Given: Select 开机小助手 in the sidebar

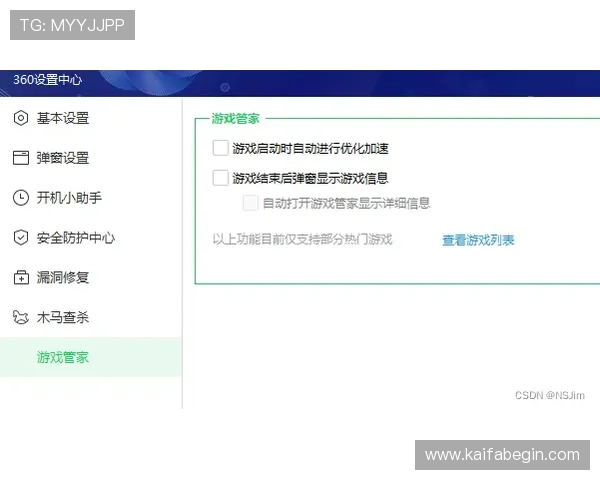Looking at the screenshot, I should point(91,198).
